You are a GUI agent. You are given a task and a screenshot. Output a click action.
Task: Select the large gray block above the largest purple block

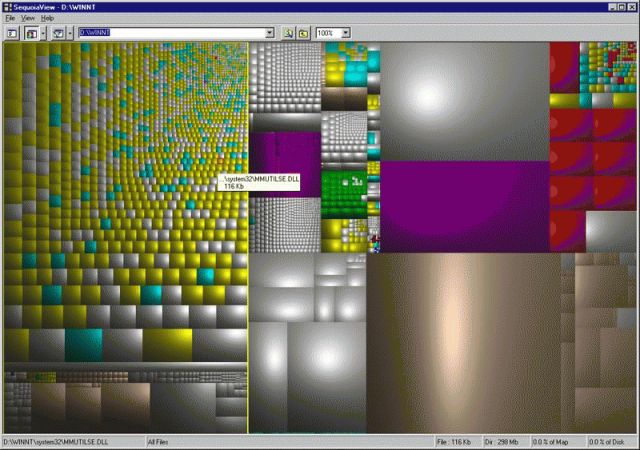(465, 102)
